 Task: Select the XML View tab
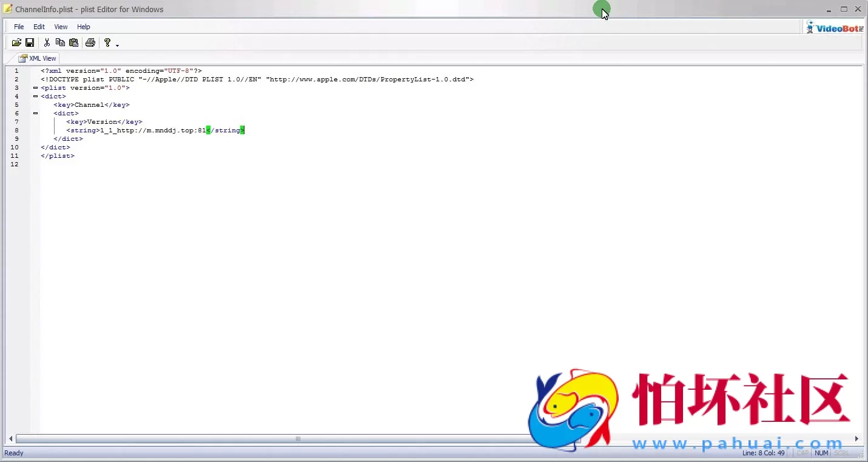pyautogui.click(x=38, y=58)
